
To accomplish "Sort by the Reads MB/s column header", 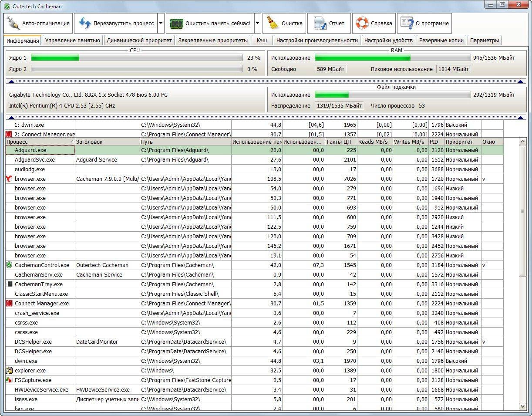I will [375, 142].
